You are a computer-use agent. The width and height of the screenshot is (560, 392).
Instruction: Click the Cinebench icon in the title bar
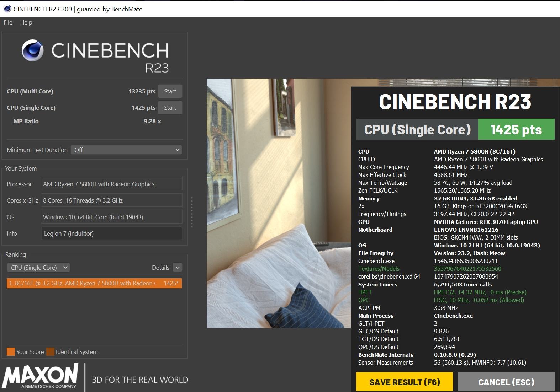point(7,9)
